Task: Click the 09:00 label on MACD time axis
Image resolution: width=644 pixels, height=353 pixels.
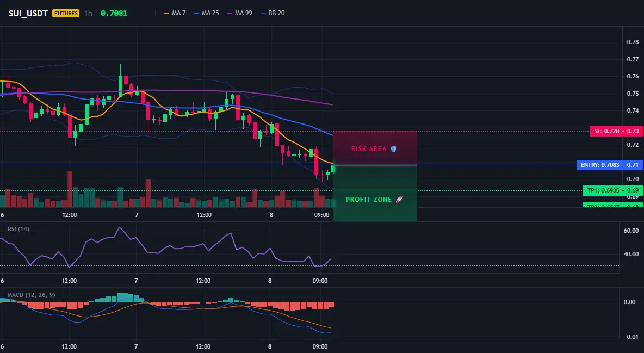Action: pos(320,346)
